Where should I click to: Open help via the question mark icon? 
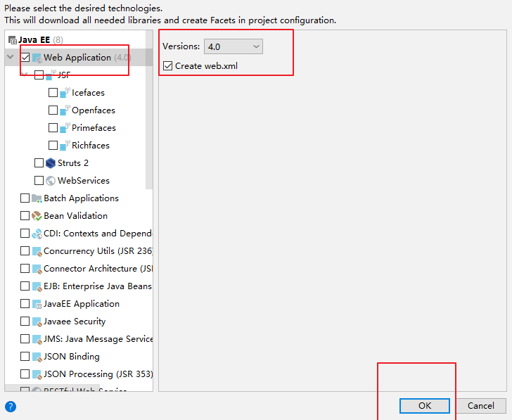click(x=11, y=407)
